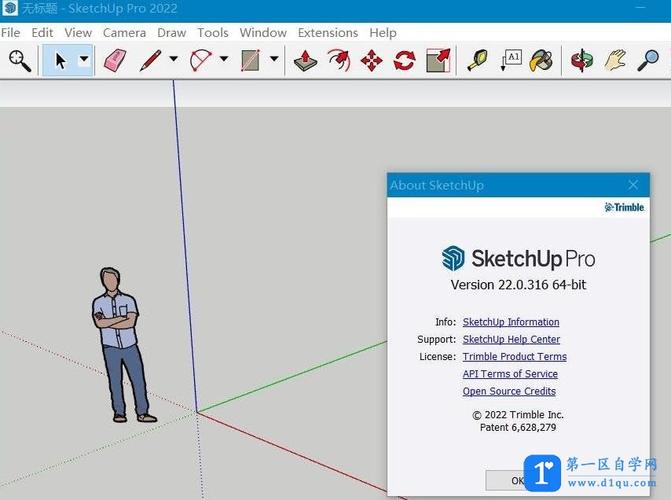
Task: Open the Edit menu
Action: [x=42, y=33]
